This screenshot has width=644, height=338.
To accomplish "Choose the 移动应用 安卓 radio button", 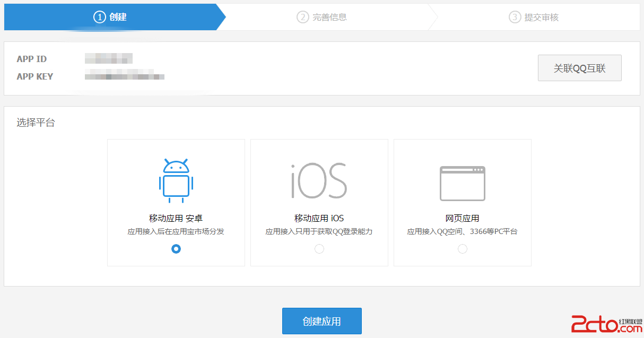I will 176,249.
